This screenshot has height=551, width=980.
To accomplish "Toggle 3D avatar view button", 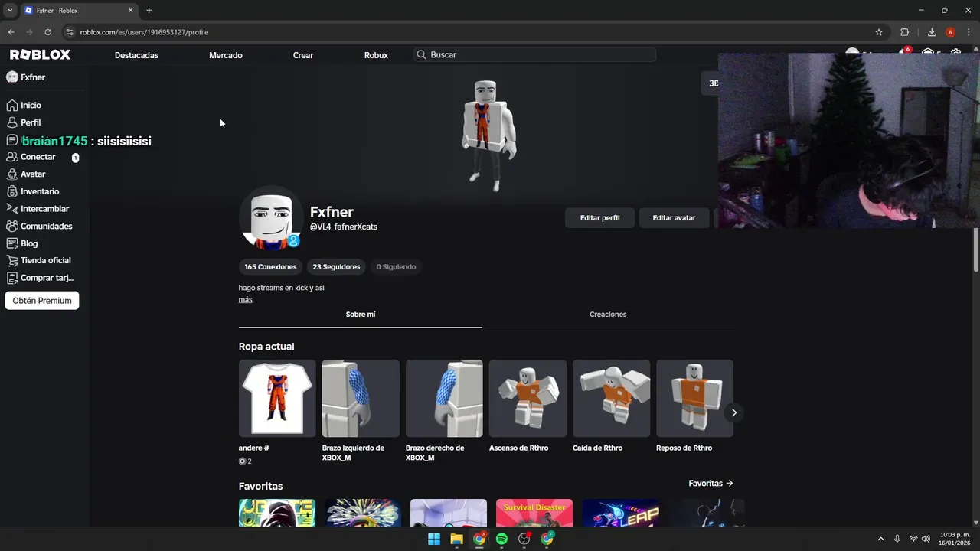I will tap(710, 83).
